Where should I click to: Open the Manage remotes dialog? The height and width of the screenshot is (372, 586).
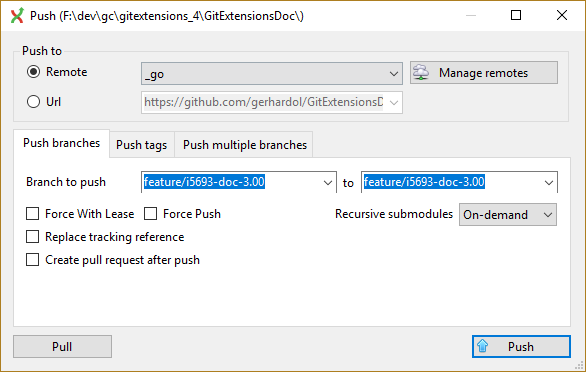tap(484, 73)
